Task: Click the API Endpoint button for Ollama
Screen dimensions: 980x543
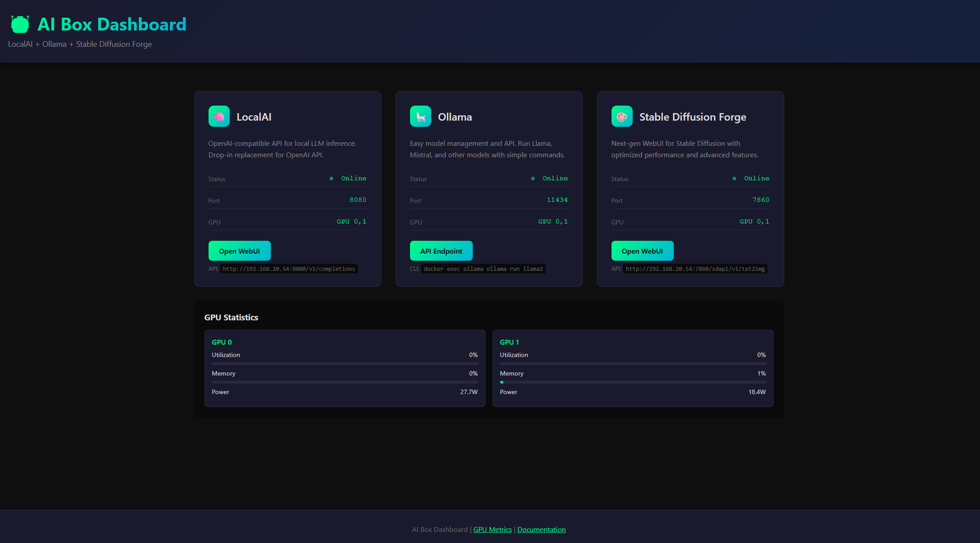Action: 441,251
